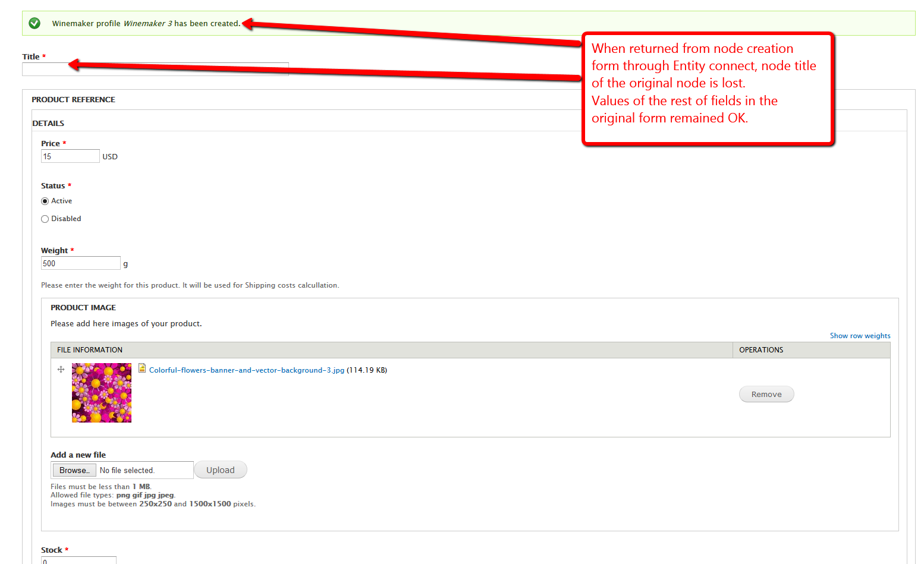The image size is (924, 564).
Task: Edit the Weight value of 500
Action: (80, 263)
